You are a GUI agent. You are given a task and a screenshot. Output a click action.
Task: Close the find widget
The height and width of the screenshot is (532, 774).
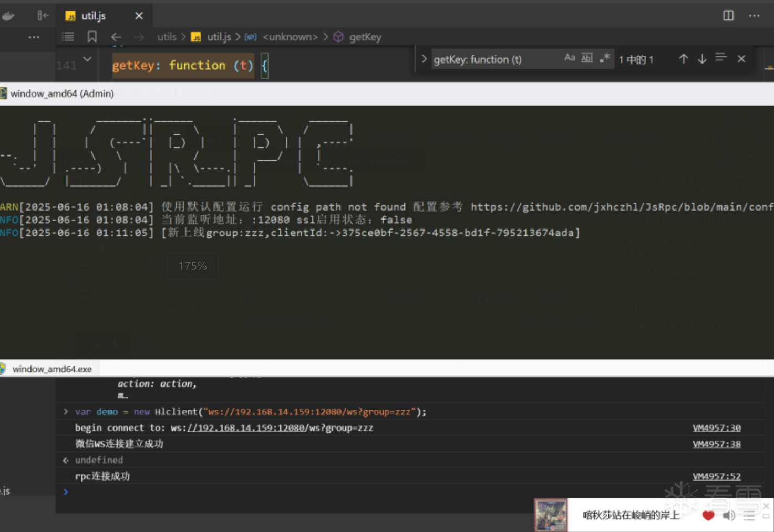click(741, 59)
